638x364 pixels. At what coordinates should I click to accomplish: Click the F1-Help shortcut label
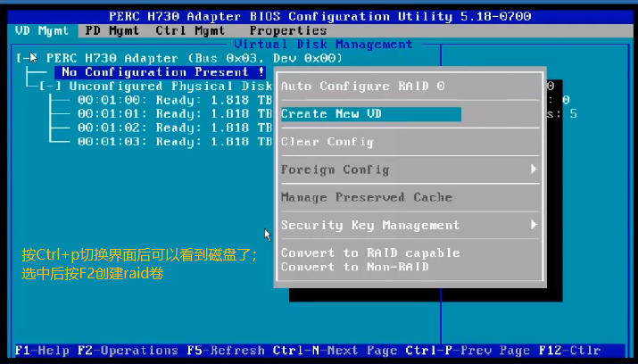click(42, 351)
